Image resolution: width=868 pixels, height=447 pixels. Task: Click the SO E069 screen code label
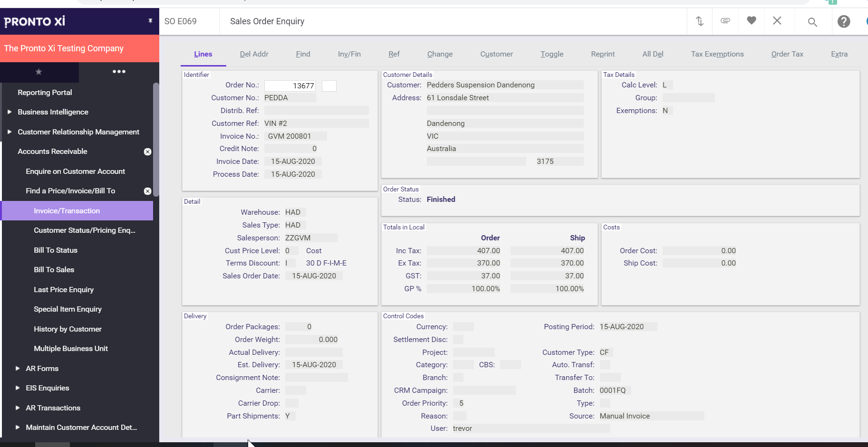(181, 21)
